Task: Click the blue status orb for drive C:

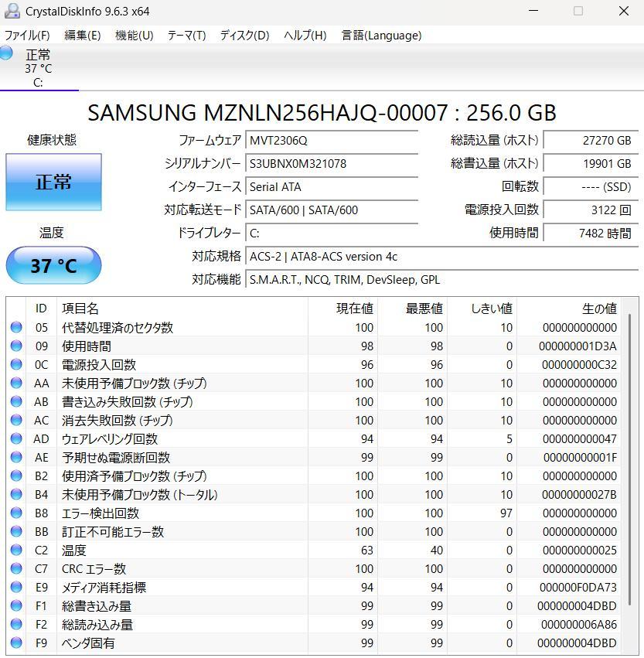Action: (6, 53)
